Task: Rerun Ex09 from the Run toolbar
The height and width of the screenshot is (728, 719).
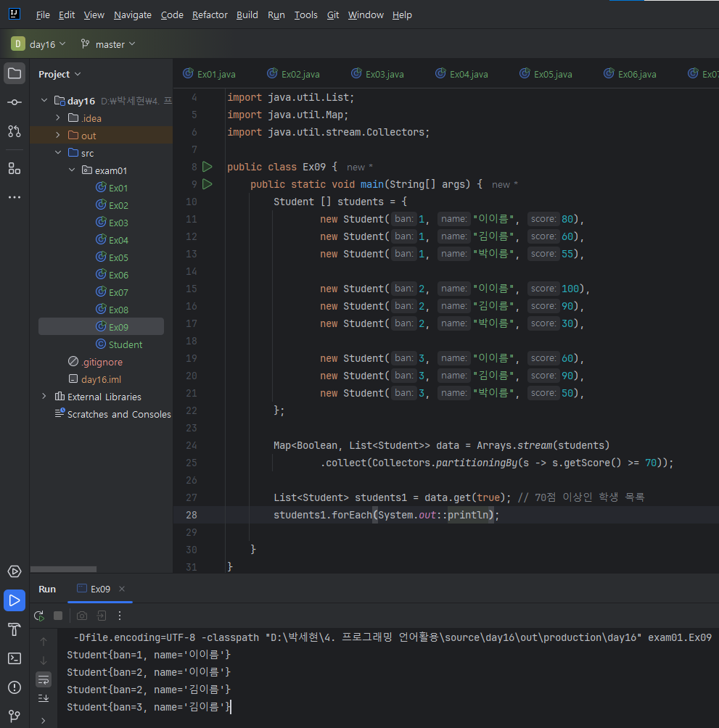Action: [x=39, y=616]
